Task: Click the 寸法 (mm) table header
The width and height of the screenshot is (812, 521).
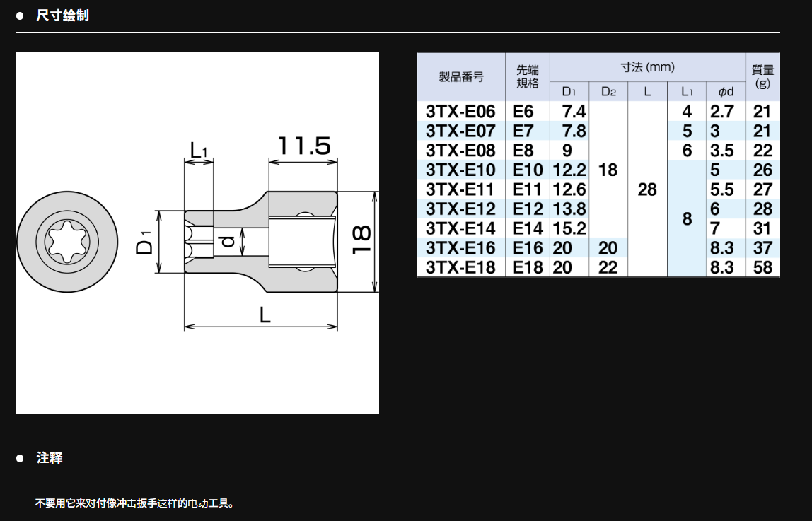Action: [647, 67]
